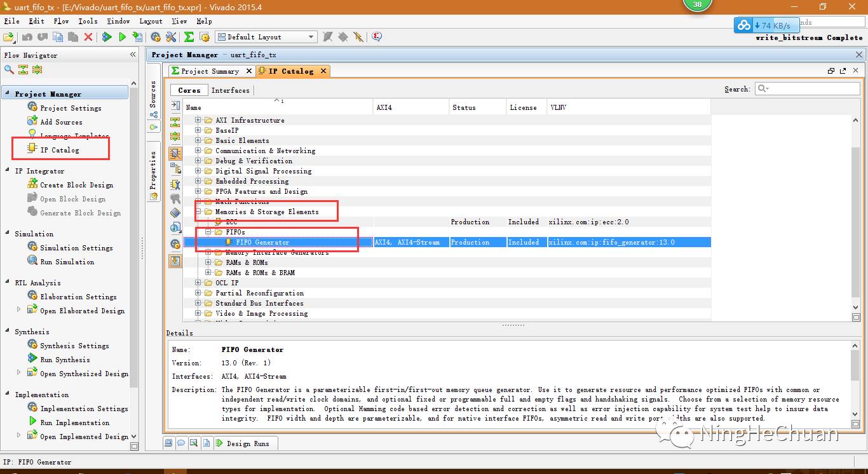Click Run Synthesis in Flow Navigator

point(65,360)
